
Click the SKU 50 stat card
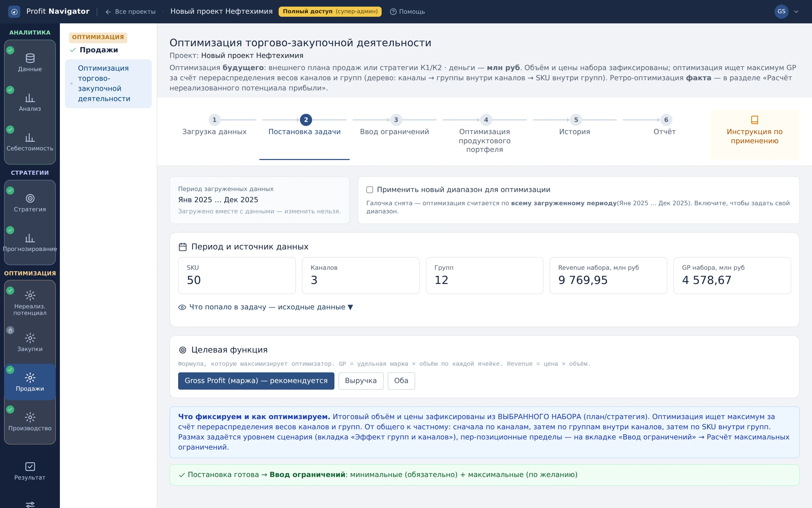(237, 276)
